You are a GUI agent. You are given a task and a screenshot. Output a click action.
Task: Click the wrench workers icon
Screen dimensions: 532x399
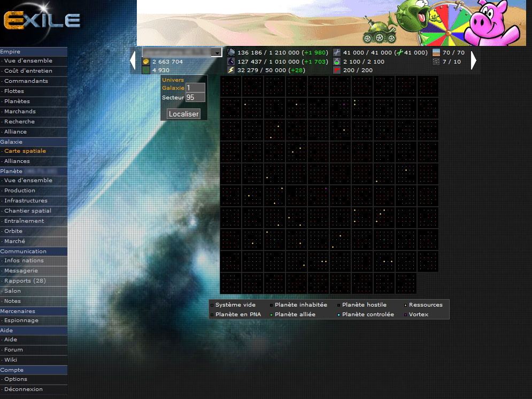click(337, 52)
